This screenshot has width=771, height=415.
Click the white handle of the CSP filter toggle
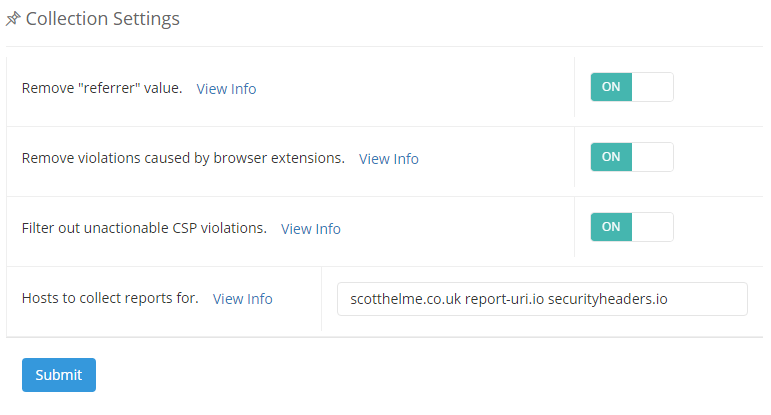click(652, 227)
